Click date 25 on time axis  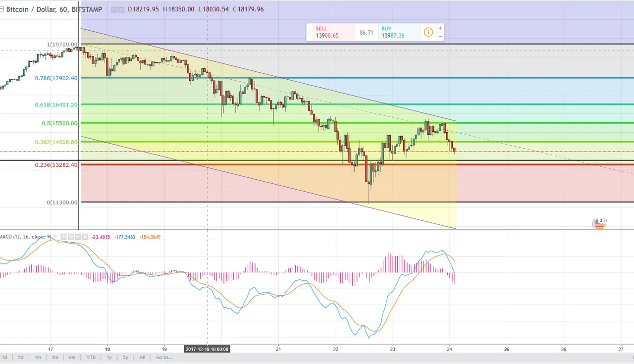coord(507,348)
